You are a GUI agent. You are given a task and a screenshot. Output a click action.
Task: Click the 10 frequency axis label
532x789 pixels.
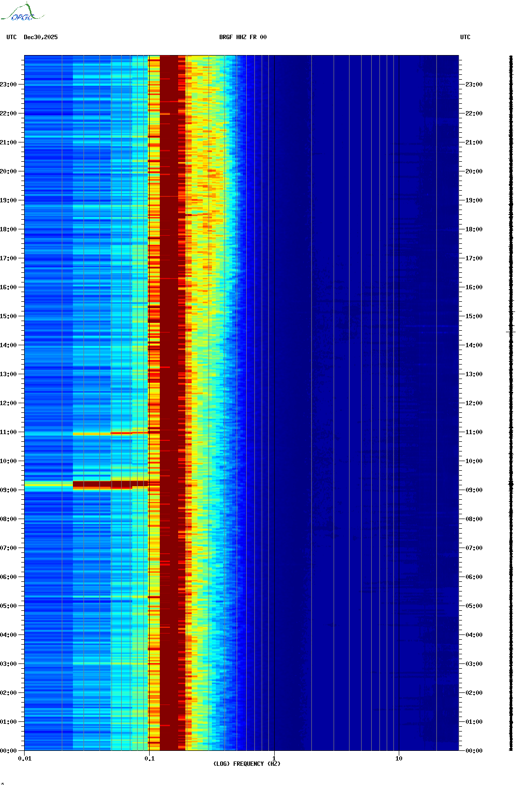coord(399,759)
